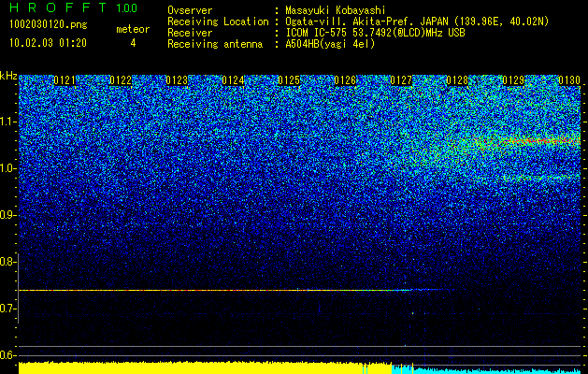This screenshot has height=374, width=588.
Task: Click the 1.0 frequency axis label
Action: point(7,168)
